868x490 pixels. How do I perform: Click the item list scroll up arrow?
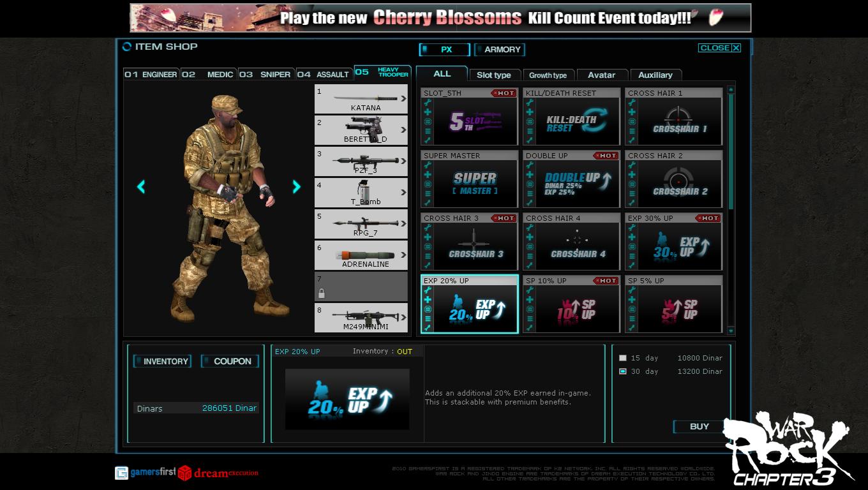click(731, 91)
